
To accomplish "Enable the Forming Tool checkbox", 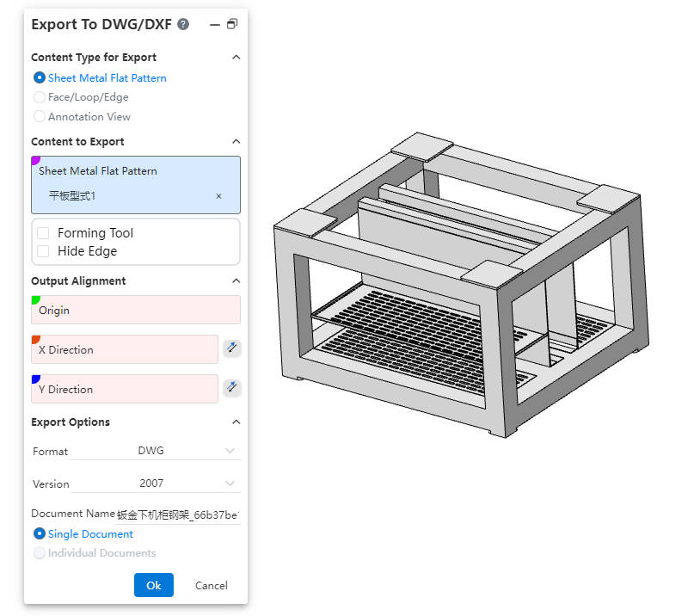I will click(x=43, y=232).
